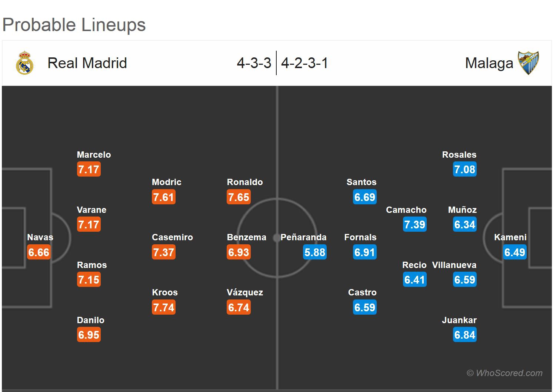Select Peñaranda's 5.88 rating badge
The height and width of the screenshot is (392, 553).
pyautogui.click(x=314, y=252)
